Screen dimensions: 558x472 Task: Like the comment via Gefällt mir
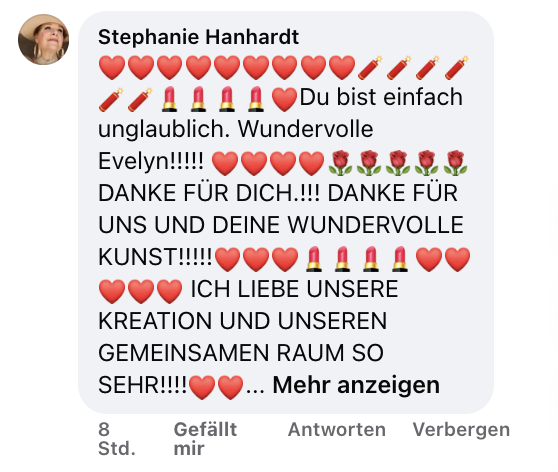tap(205, 439)
